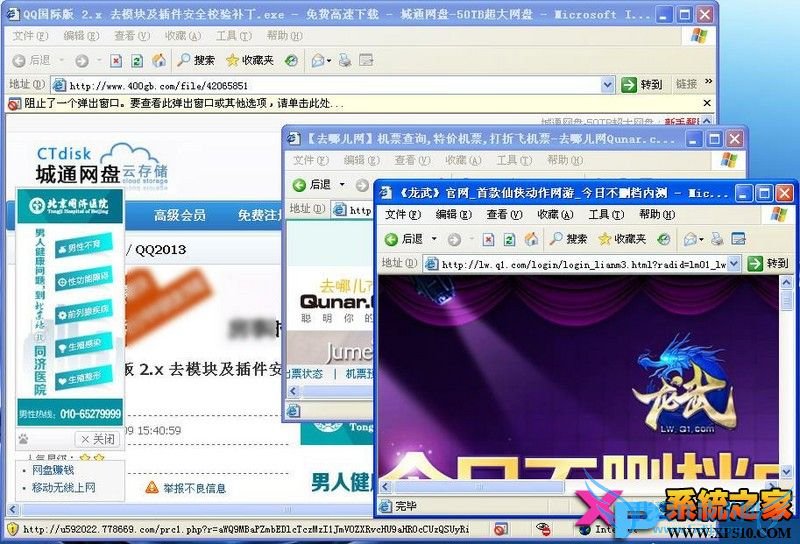The width and height of the screenshot is (800, 544).
Task: Click 生殖感染 in hospital ad
Action: click(x=84, y=345)
